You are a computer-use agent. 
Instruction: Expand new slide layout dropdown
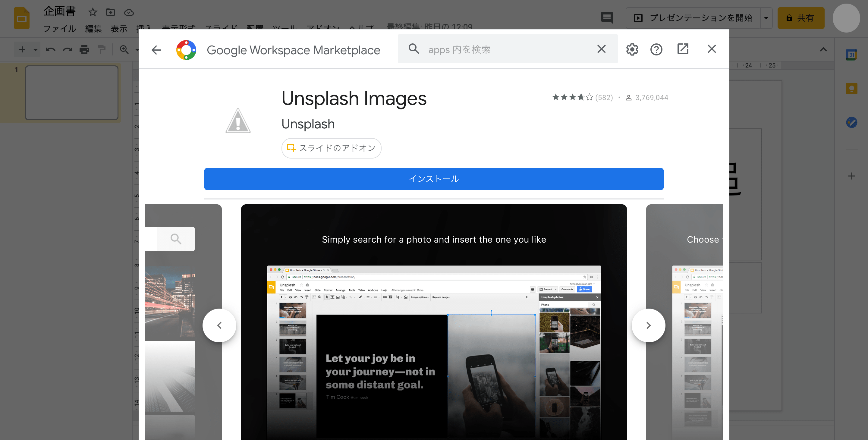tap(35, 50)
